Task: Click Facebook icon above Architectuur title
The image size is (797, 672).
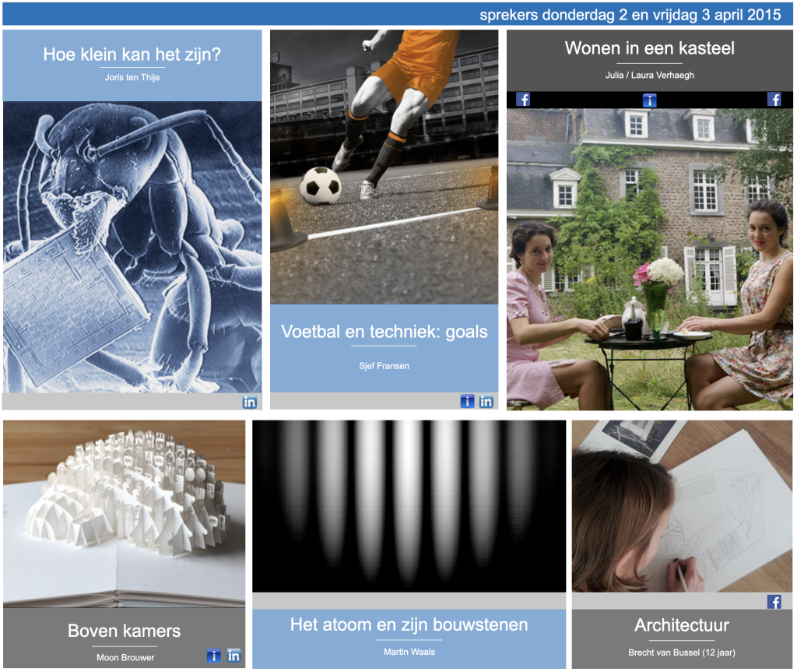Action: click(x=774, y=601)
